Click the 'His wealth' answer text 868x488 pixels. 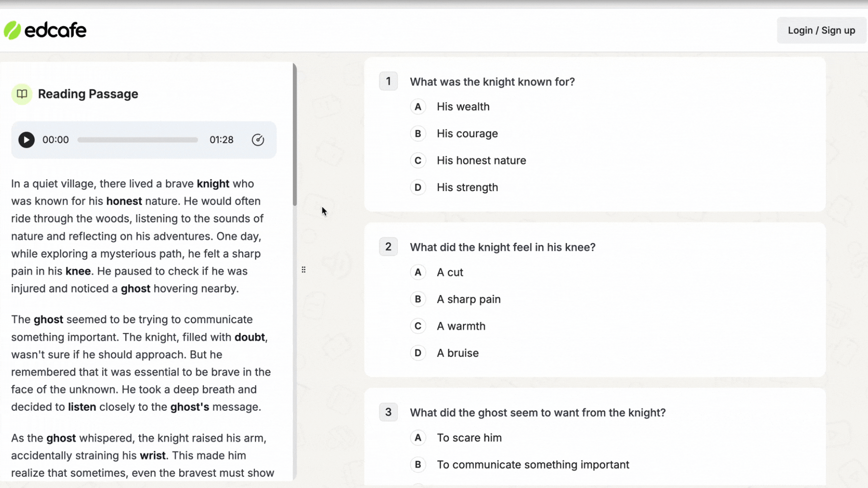coord(463,107)
